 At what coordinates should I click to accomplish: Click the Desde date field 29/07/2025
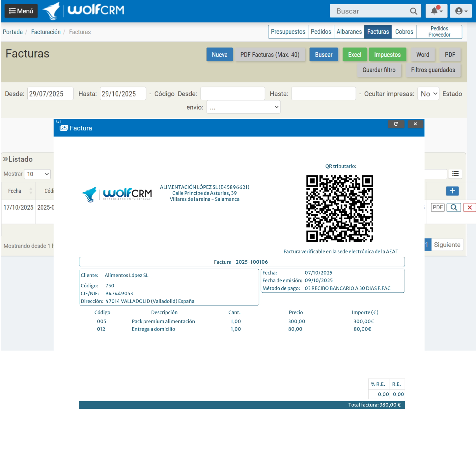[x=50, y=93]
